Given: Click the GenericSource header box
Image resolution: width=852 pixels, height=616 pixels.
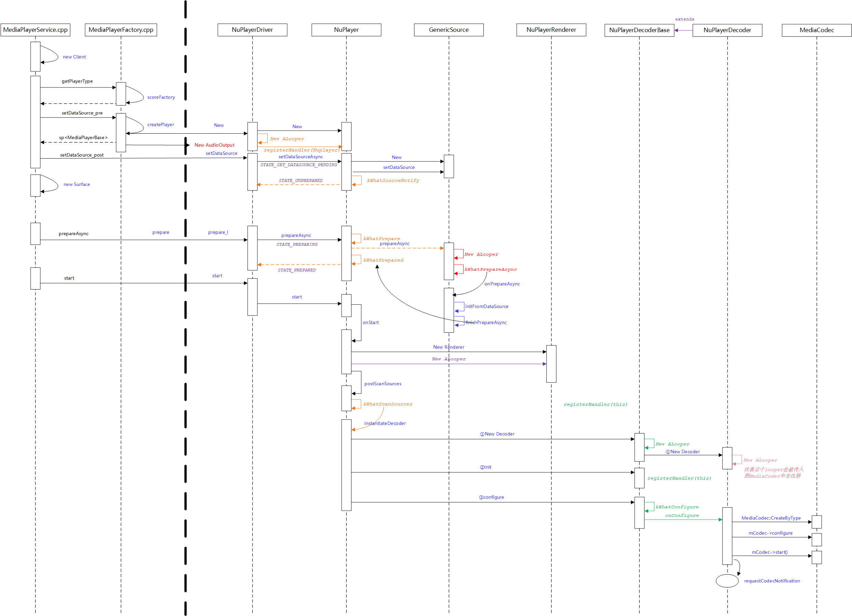Looking at the screenshot, I should [449, 30].
